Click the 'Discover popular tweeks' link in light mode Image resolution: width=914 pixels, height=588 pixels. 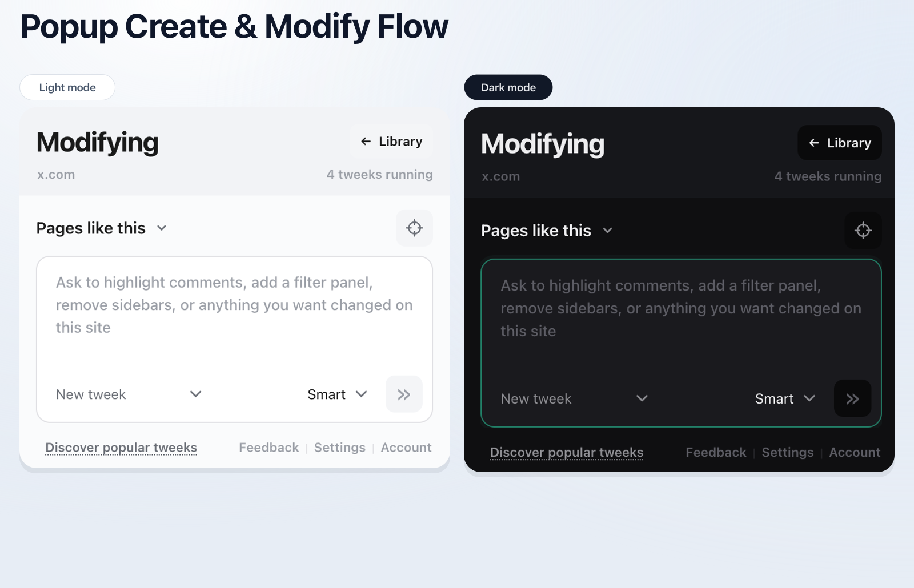121,448
